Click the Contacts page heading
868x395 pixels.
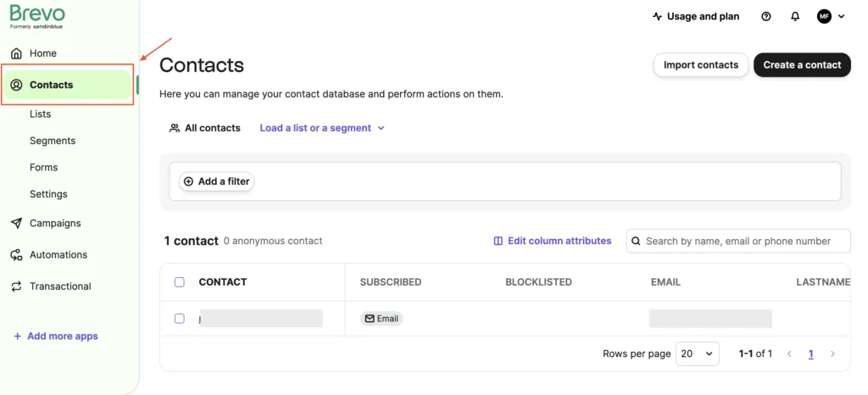[x=202, y=64]
